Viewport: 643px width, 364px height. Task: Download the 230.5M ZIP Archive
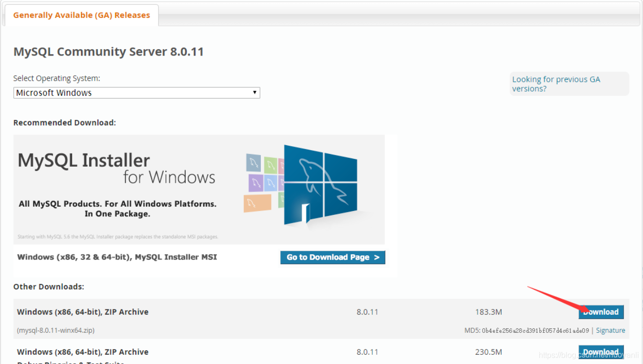601,352
